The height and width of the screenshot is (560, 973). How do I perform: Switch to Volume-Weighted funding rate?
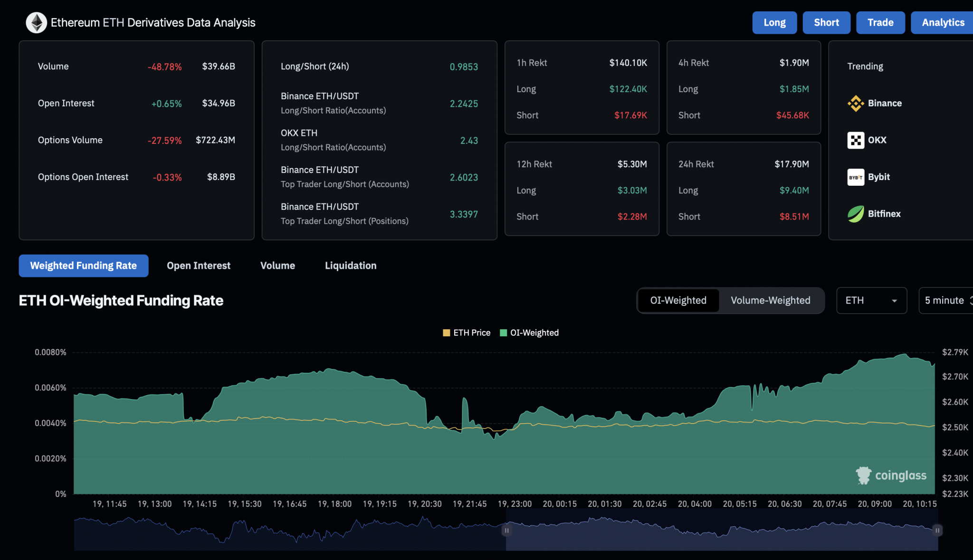[x=770, y=300]
